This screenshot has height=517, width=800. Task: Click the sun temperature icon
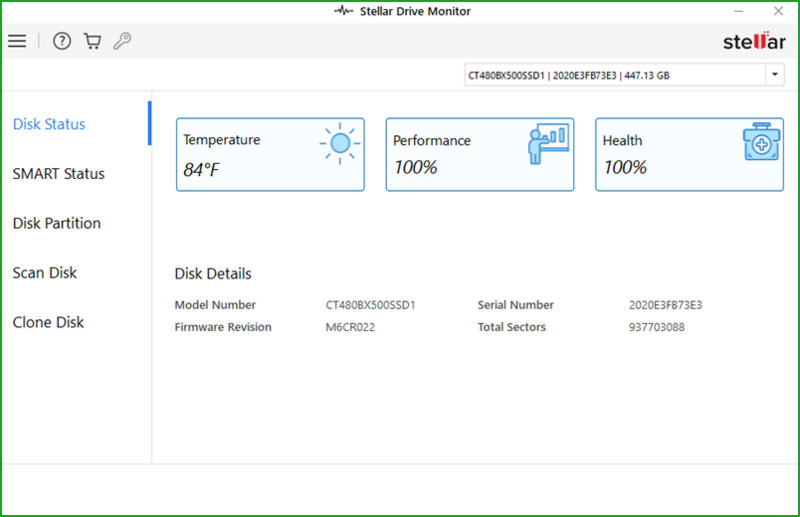[x=340, y=143]
